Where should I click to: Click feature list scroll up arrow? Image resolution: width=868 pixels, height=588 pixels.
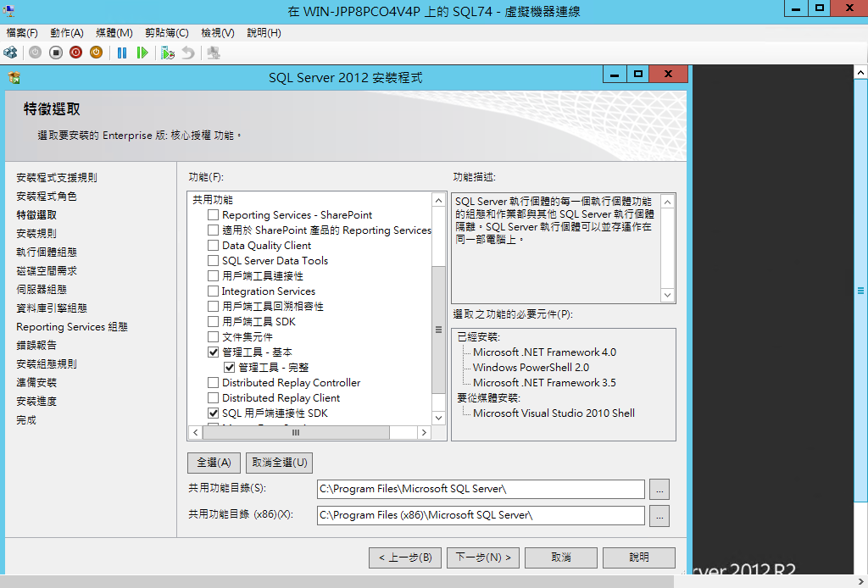438,200
